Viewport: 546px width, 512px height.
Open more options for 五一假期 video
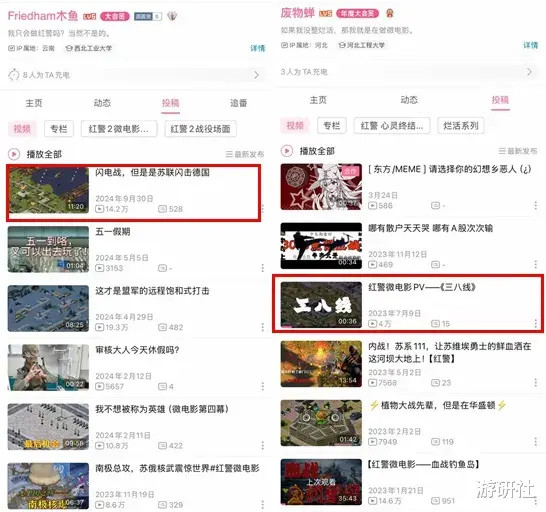pyautogui.click(x=263, y=268)
